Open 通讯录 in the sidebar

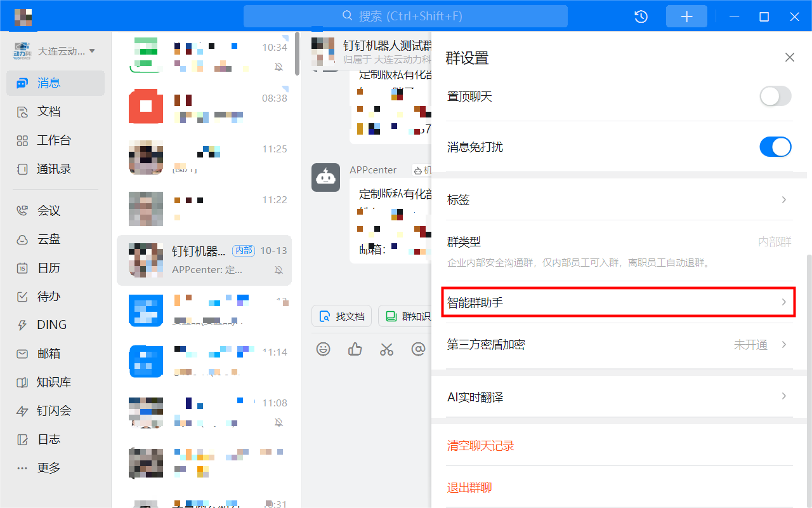point(55,169)
